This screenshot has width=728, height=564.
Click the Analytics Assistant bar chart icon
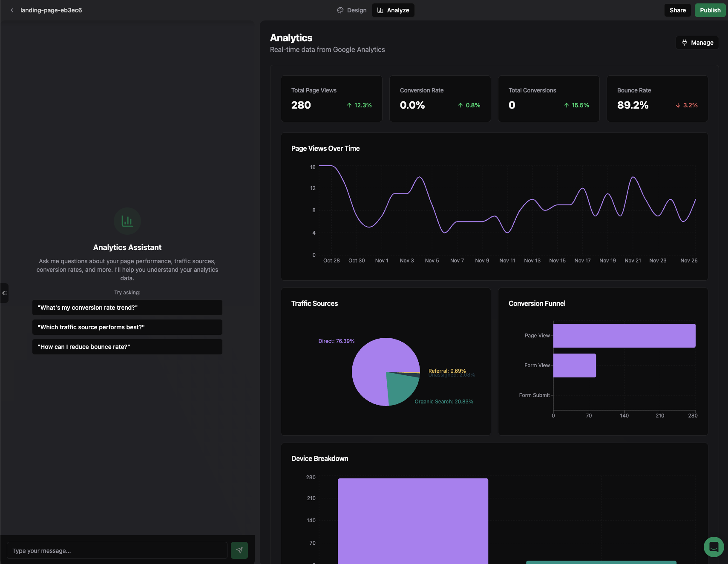pyautogui.click(x=127, y=221)
